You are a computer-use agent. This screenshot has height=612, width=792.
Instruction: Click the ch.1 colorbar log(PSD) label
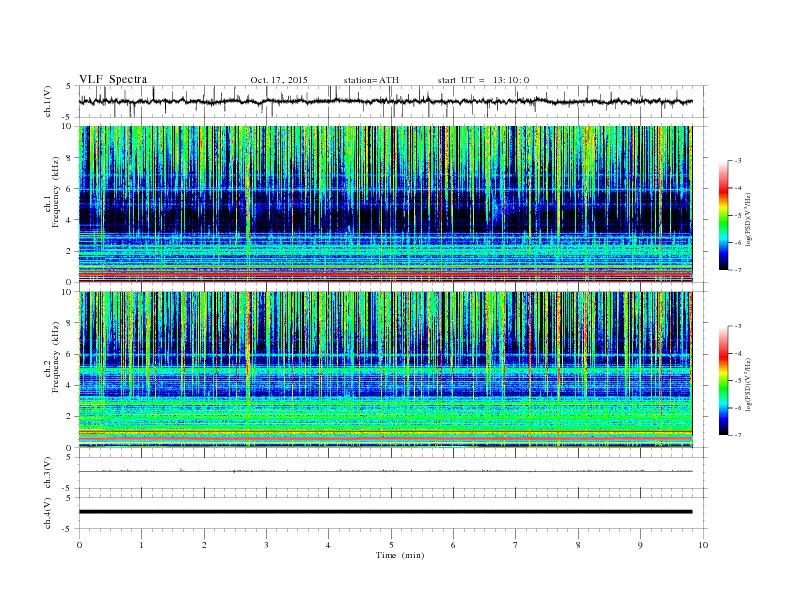coord(748,219)
